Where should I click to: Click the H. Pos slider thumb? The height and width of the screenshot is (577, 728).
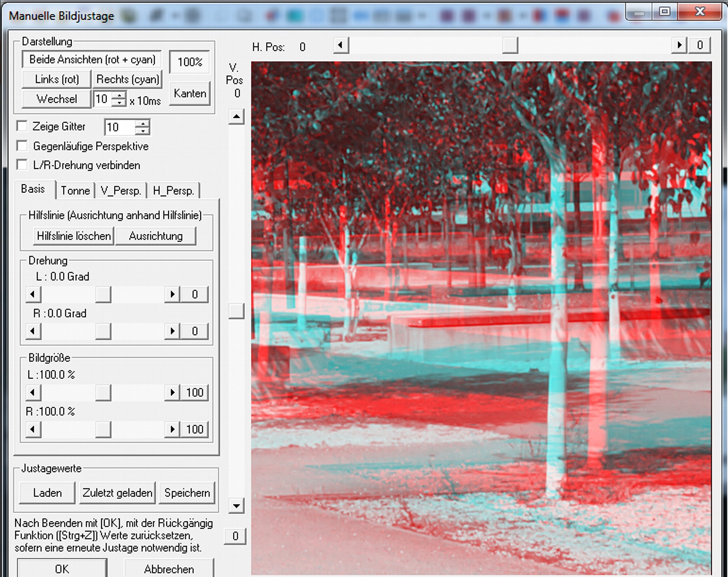pos(510,45)
